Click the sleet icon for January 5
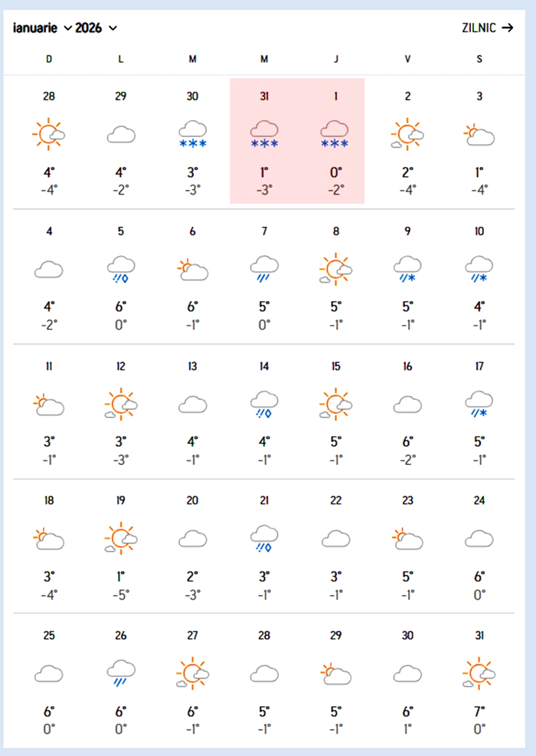 click(x=121, y=269)
